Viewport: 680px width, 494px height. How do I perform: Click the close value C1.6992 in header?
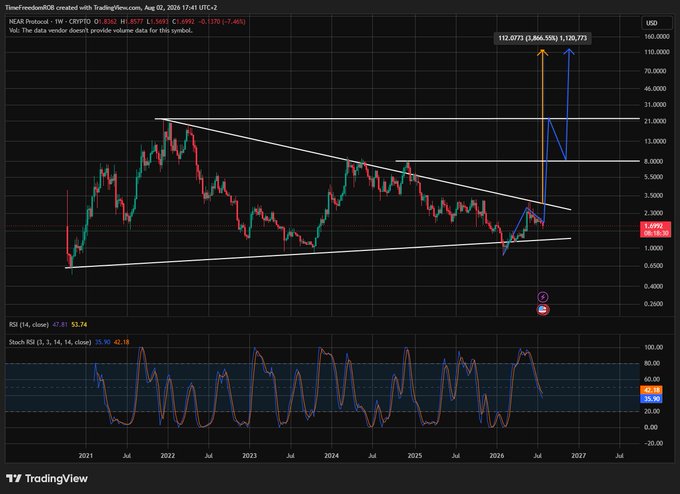(x=183, y=21)
